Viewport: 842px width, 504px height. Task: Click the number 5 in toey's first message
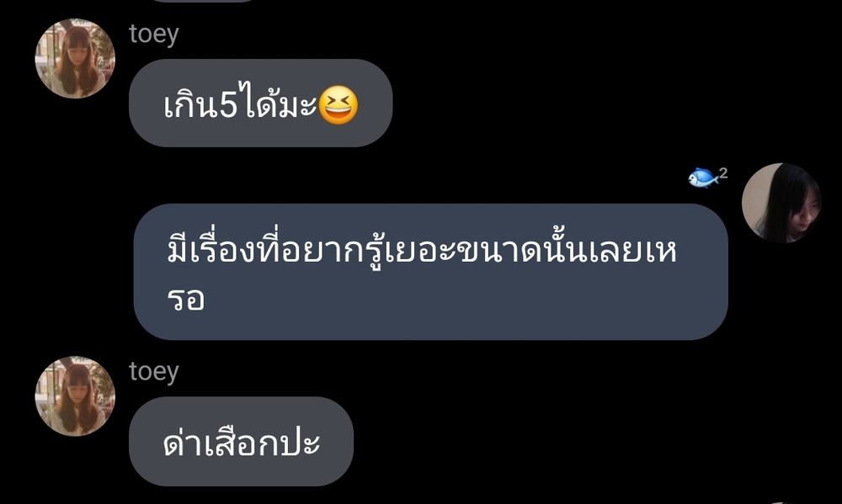coord(228,106)
